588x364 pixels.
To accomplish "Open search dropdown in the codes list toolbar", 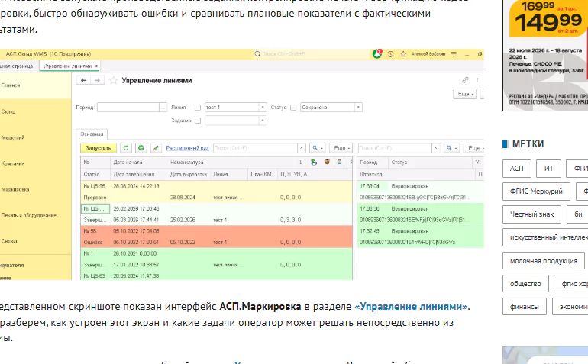I will (x=451, y=148).
